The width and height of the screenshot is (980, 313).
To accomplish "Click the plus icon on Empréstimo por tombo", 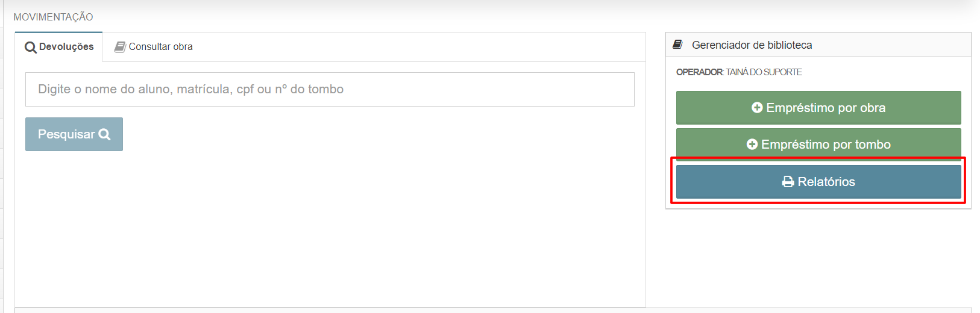I will (x=752, y=144).
